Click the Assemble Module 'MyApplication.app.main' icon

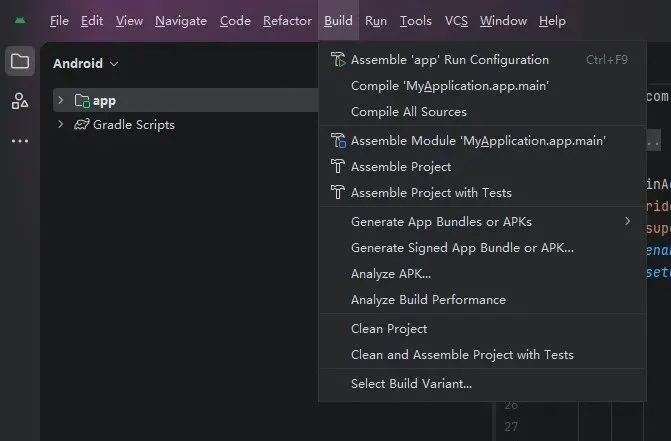coord(338,141)
